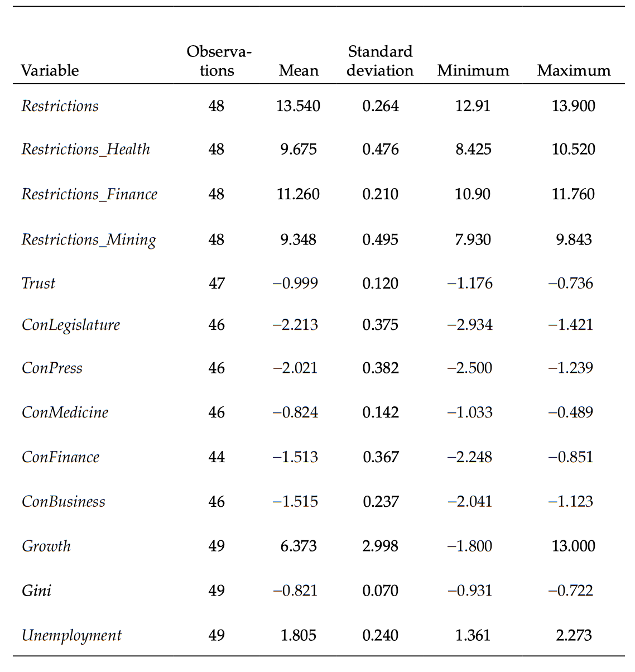Click the Observations column header
Image resolution: width=635 pixels, height=672 pixels.
pos(218,61)
